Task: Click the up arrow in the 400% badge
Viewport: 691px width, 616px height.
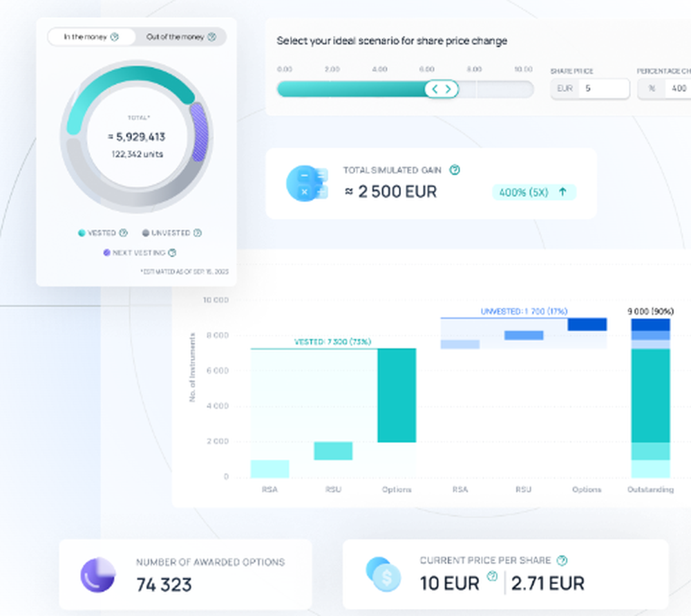Action: point(562,192)
